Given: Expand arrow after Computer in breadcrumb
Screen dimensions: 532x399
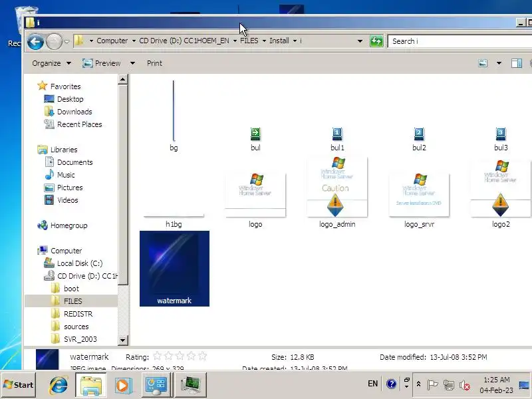Looking at the screenshot, I should click(134, 41).
